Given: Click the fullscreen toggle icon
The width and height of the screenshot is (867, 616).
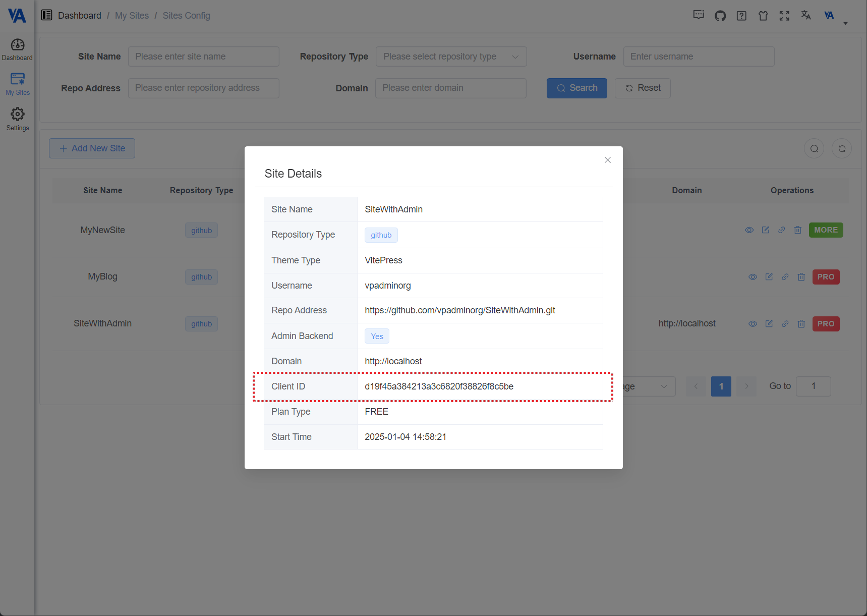Looking at the screenshot, I should point(784,16).
